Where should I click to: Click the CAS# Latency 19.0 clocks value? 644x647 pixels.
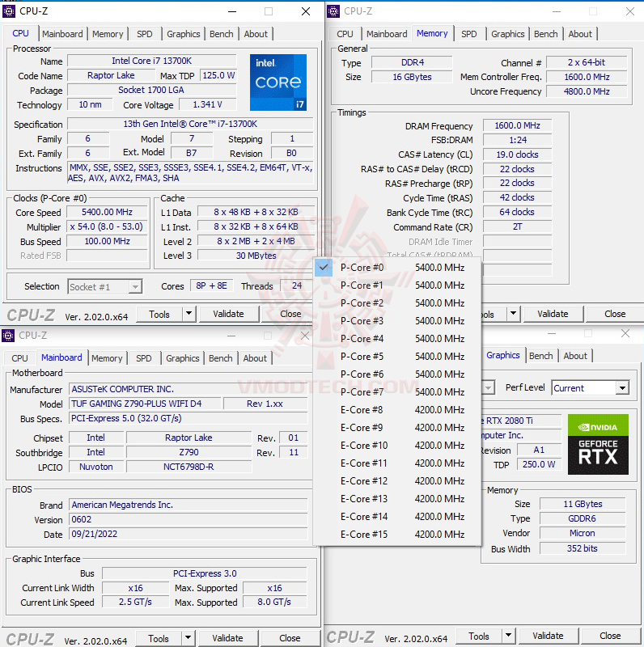point(517,154)
